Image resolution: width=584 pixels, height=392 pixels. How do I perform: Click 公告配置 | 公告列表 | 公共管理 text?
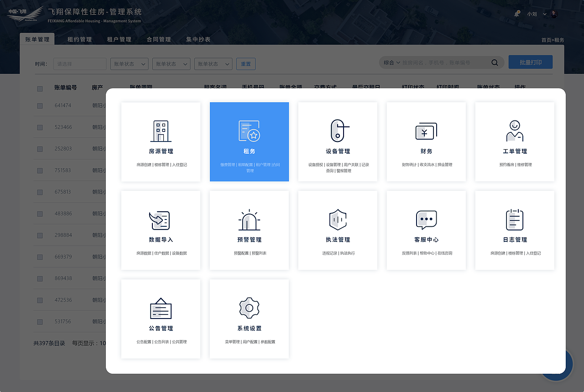(162, 342)
